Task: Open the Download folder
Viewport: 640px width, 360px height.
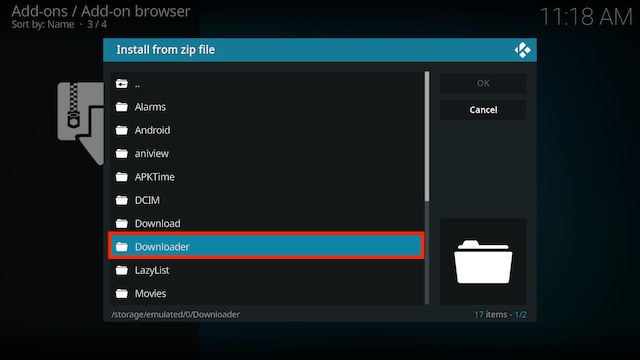Action: point(267,223)
